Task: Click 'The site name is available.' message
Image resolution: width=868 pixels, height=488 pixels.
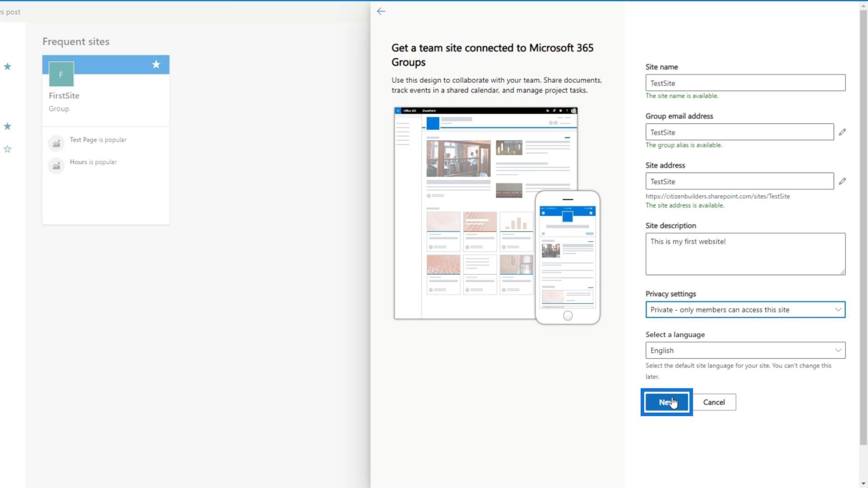Action: [x=681, y=96]
